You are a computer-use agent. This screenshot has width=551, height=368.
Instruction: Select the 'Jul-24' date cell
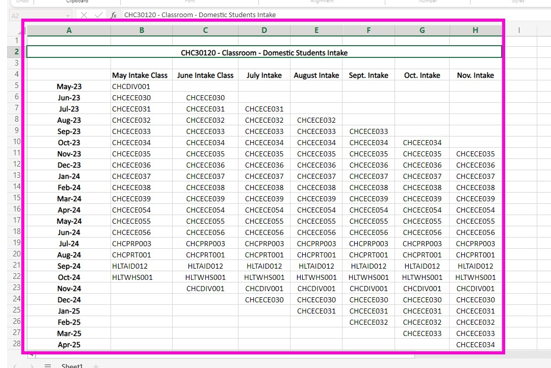69,244
